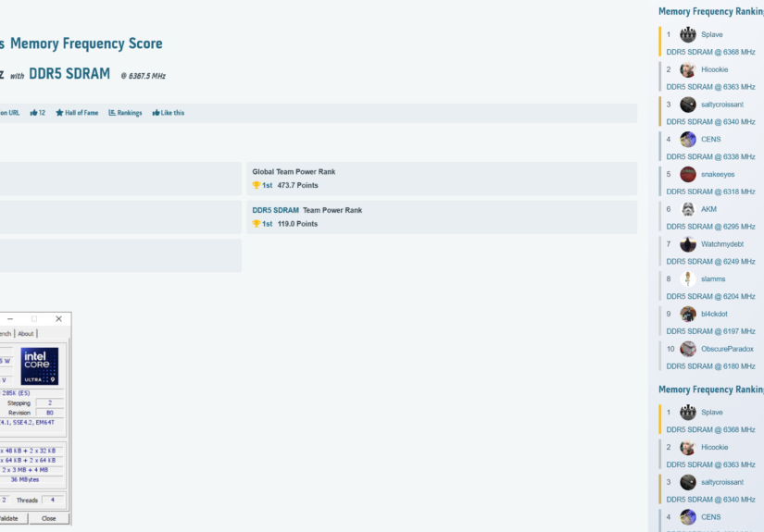
Task: Click Watchmydebt username link
Action: pyautogui.click(x=724, y=244)
